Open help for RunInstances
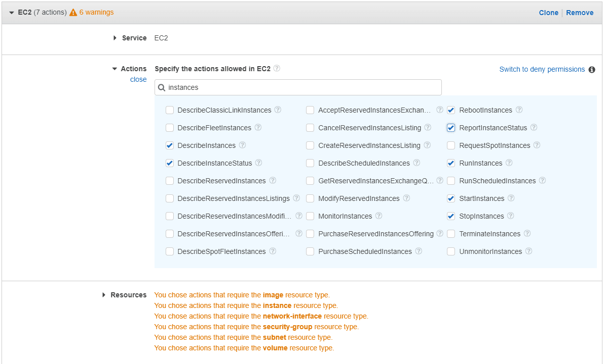Screen dimensions: 606x364 pyautogui.click(x=510, y=163)
